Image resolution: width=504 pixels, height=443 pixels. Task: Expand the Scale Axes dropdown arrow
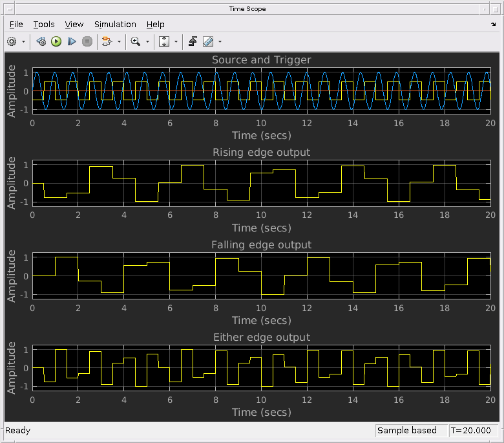(x=175, y=41)
